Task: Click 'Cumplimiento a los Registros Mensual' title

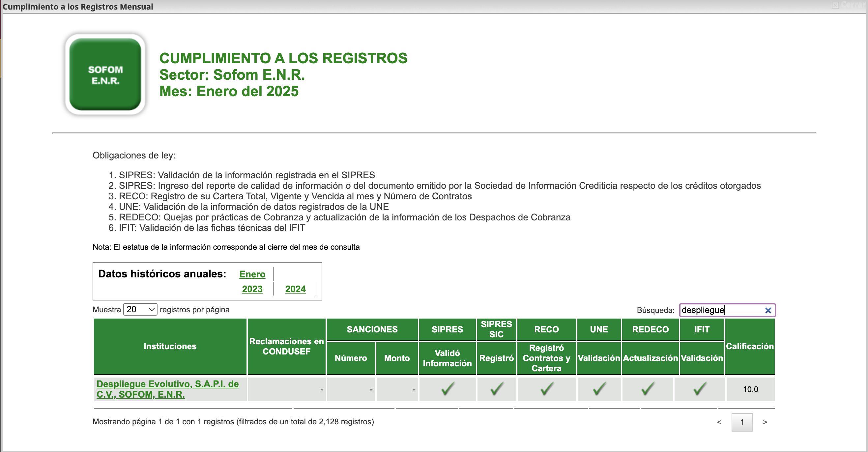Action: (78, 7)
